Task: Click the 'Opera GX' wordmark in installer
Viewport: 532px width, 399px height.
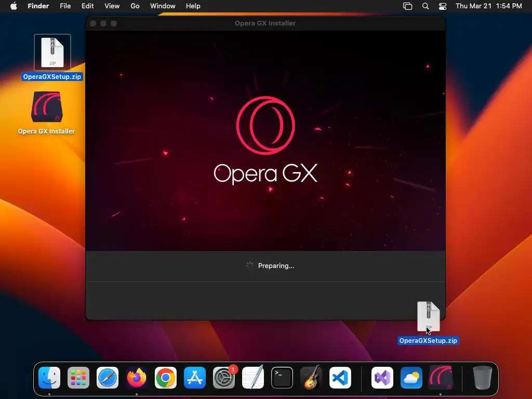Action: coord(265,174)
